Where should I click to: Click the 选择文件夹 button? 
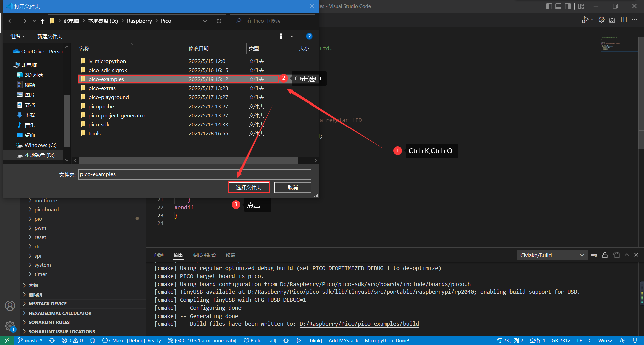click(249, 188)
